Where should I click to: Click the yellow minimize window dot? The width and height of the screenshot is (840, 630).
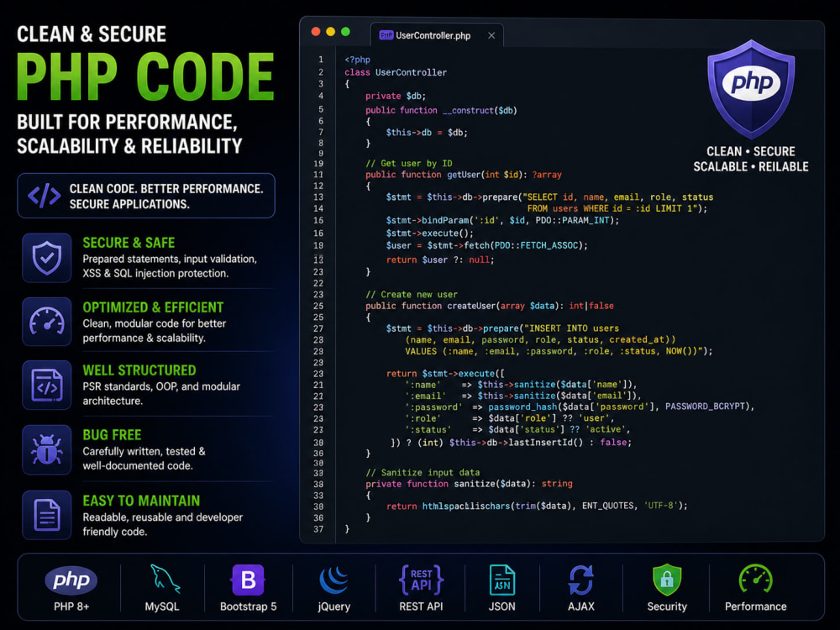pyautogui.click(x=330, y=32)
